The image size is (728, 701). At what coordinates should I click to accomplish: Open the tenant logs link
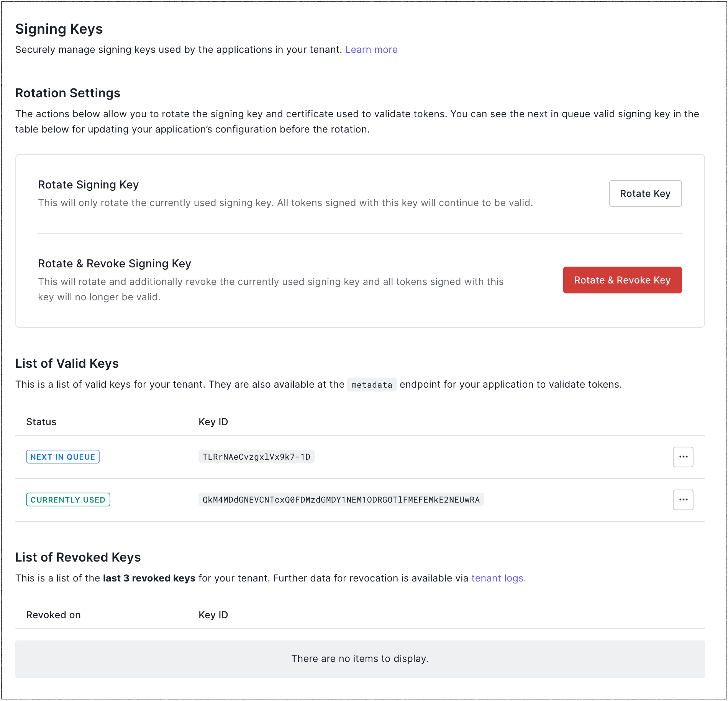498,578
